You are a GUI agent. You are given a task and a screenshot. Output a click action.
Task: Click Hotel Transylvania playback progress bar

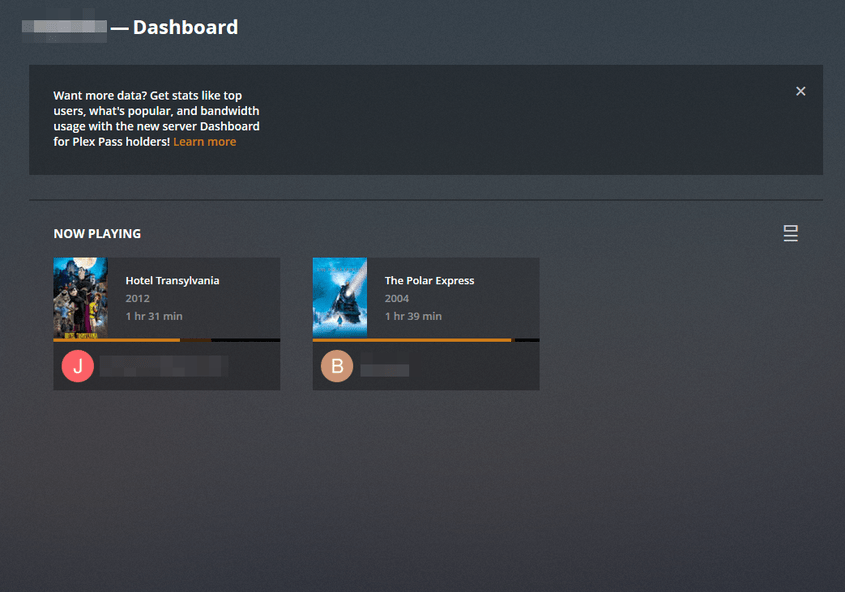pyautogui.click(x=167, y=340)
